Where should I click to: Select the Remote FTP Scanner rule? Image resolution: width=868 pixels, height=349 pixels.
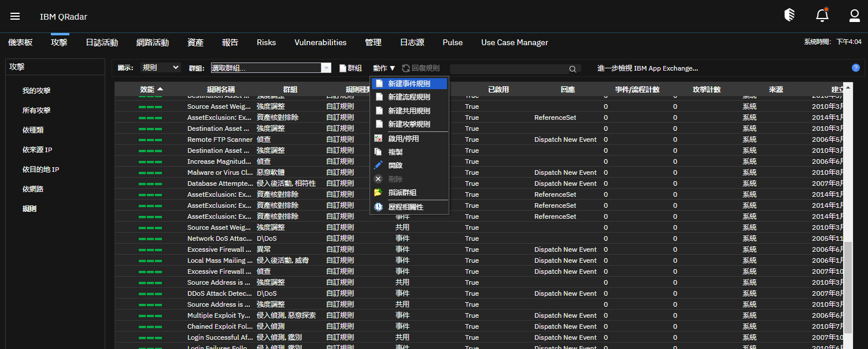(220, 139)
